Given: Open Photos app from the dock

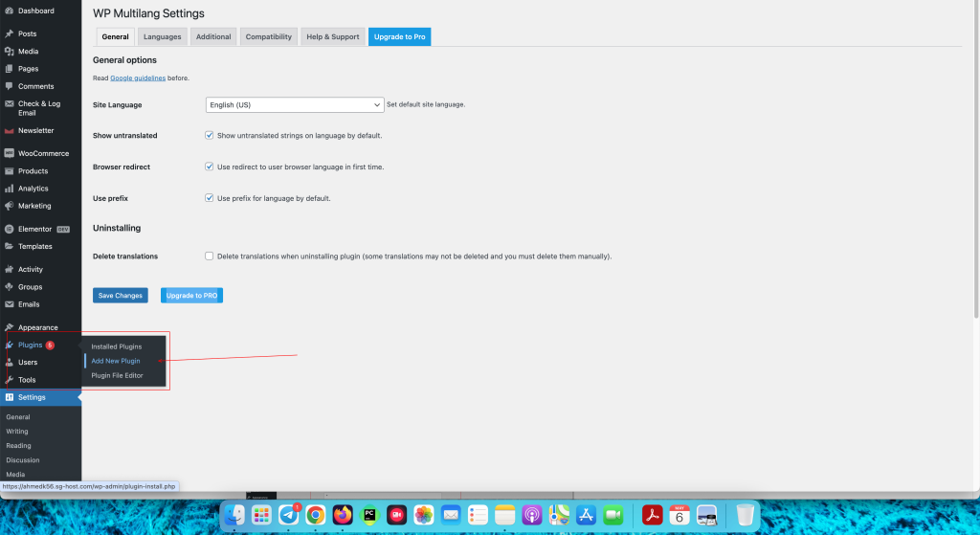Looking at the screenshot, I should tap(424, 515).
